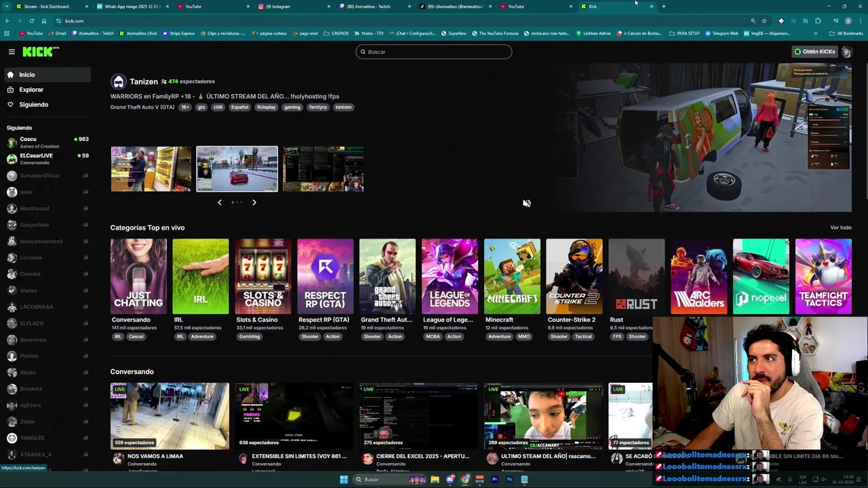
Task: Click the Gambling tag under Slots & Casino
Action: 249,337
